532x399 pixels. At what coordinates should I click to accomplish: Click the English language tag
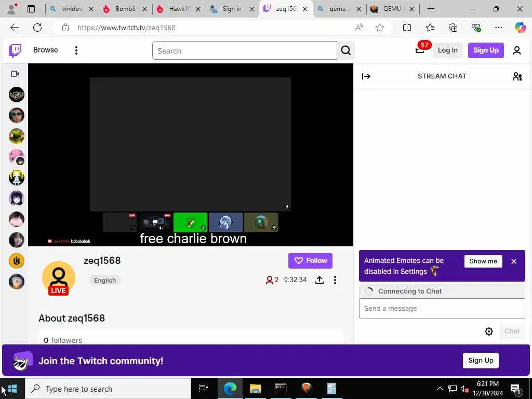click(105, 280)
